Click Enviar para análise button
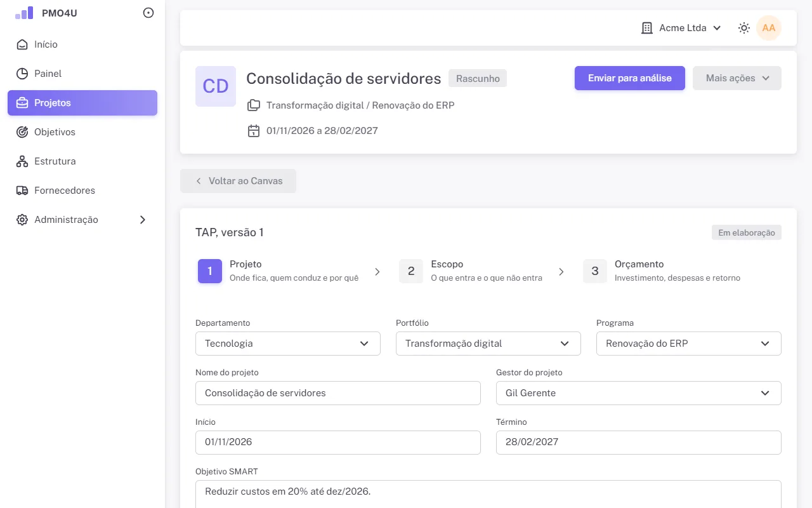 630,78
